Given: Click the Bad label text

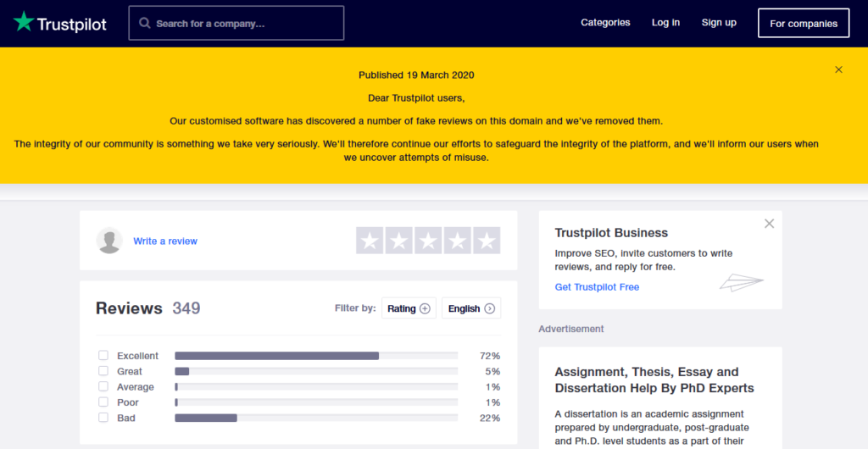Looking at the screenshot, I should [x=125, y=418].
